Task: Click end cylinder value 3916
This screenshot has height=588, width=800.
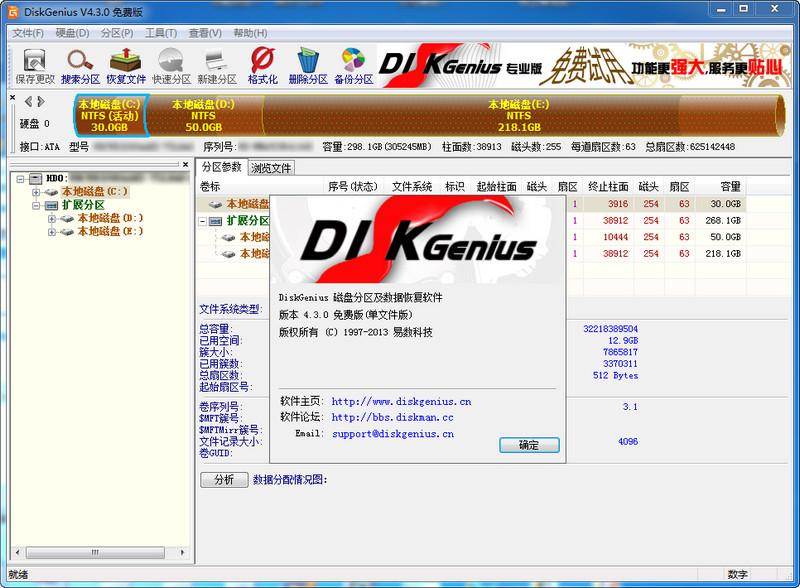Action: click(x=618, y=204)
